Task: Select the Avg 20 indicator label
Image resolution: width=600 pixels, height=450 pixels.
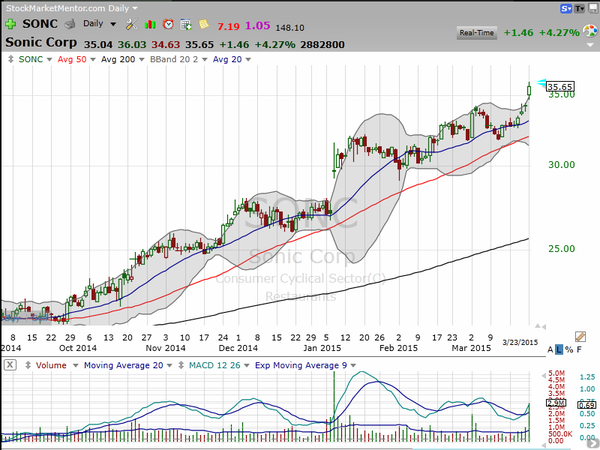Action: 227,59
